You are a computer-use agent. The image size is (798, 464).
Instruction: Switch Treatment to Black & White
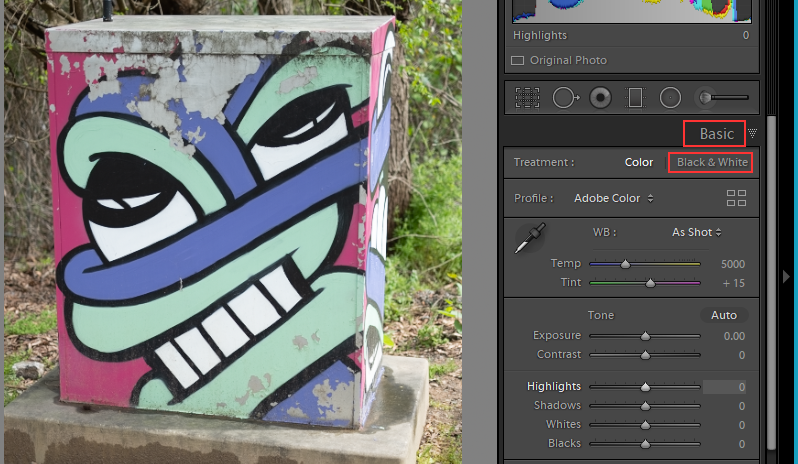pos(712,162)
